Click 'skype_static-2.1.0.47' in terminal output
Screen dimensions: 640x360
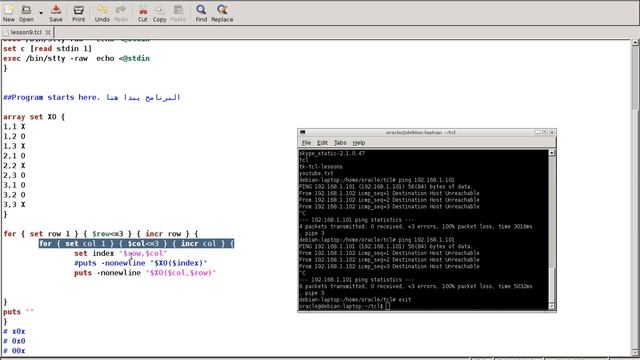click(332, 153)
